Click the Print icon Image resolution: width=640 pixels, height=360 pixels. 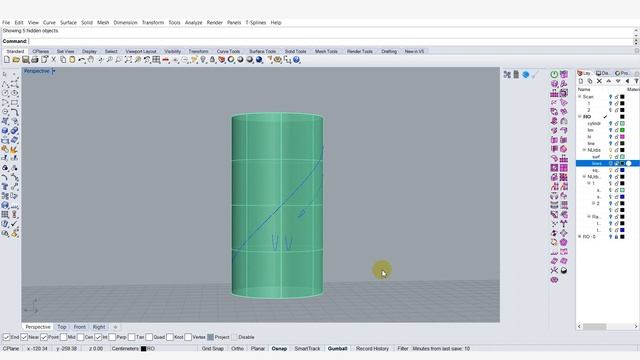coord(35,60)
